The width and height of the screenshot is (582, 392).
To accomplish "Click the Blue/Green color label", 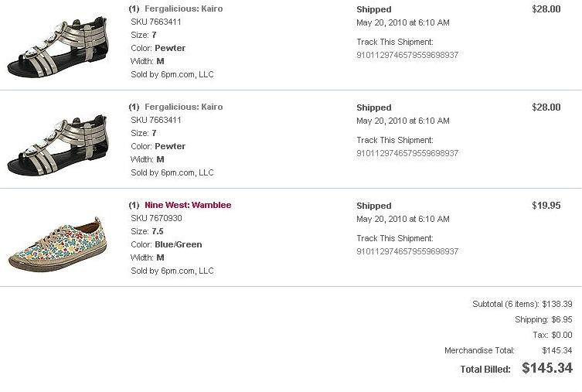I will click(178, 245).
